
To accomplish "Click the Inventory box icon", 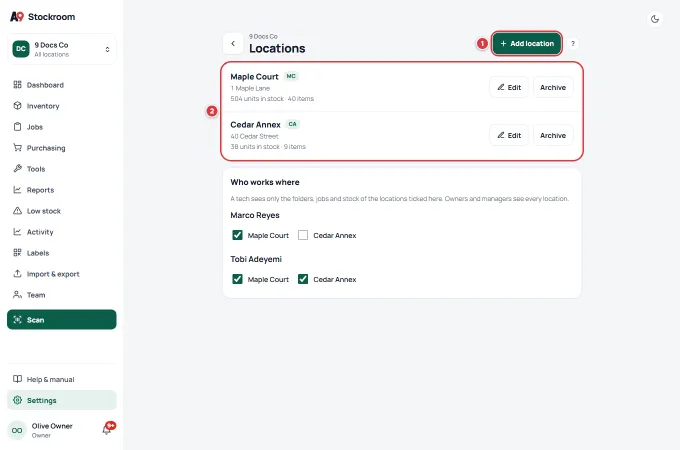I will [17, 106].
